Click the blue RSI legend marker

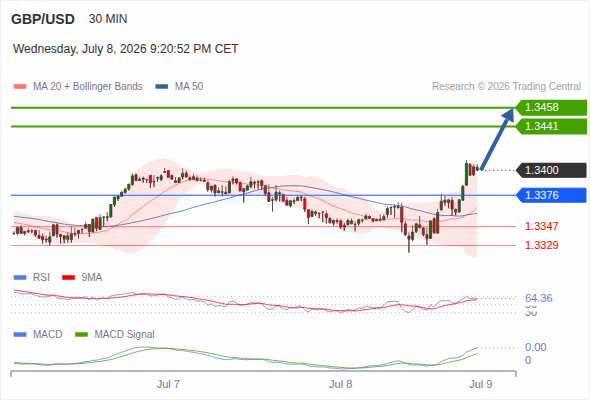20,277
